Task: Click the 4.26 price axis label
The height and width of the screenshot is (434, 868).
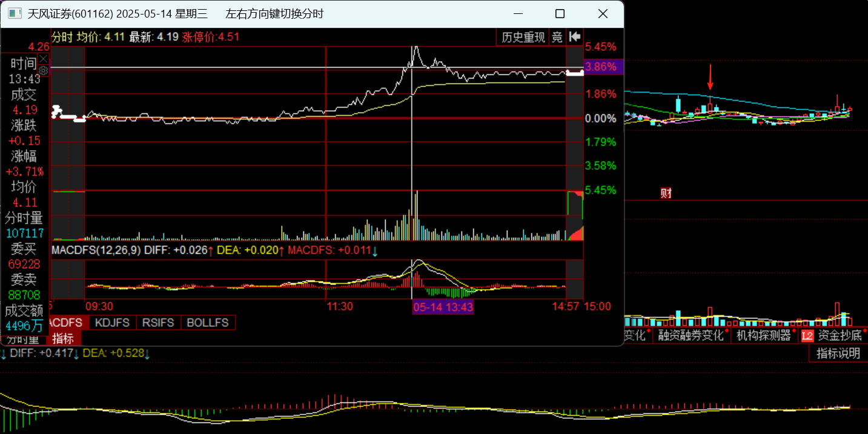Action: coord(39,47)
